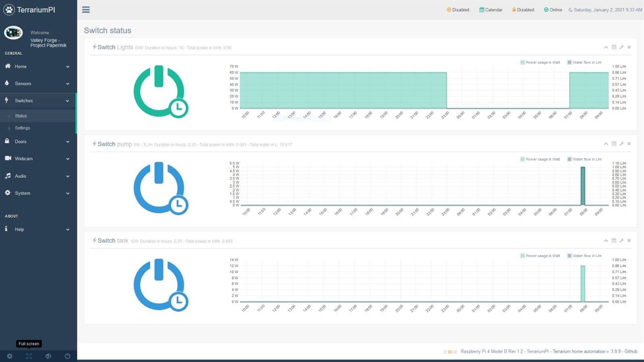Image resolution: width=644 pixels, height=362 pixels.
Task: Expand the Home menu
Action: [38, 66]
